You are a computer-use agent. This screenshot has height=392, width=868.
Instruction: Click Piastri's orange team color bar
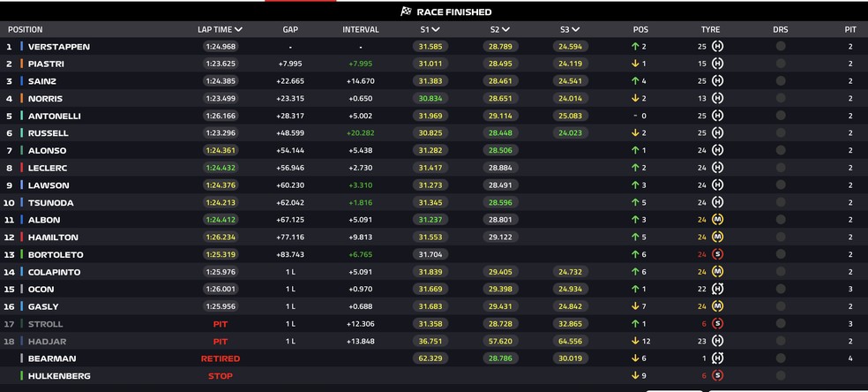(x=22, y=64)
